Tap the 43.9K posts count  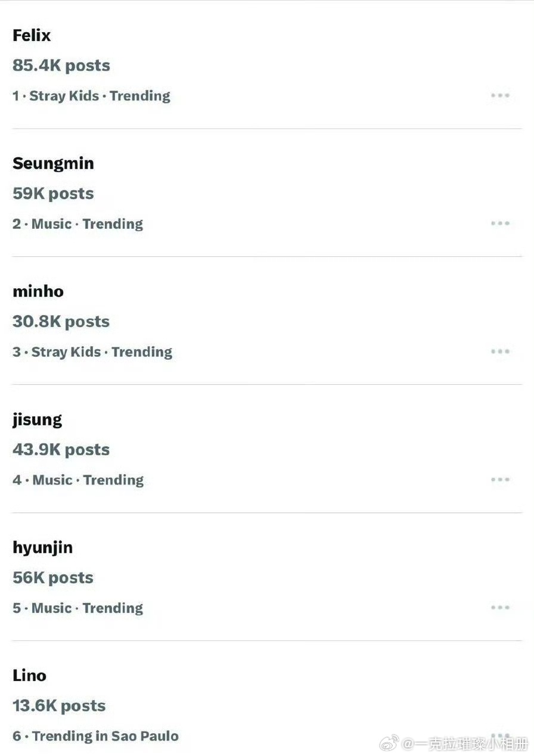coord(61,450)
